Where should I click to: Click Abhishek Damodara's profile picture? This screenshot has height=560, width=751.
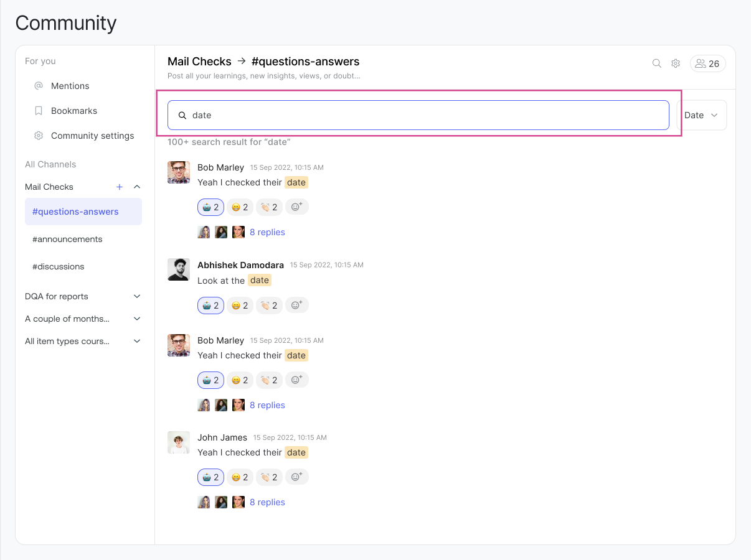(179, 269)
